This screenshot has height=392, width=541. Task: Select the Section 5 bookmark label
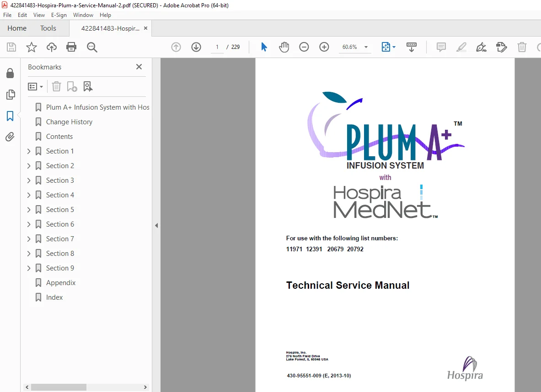tap(60, 210)
